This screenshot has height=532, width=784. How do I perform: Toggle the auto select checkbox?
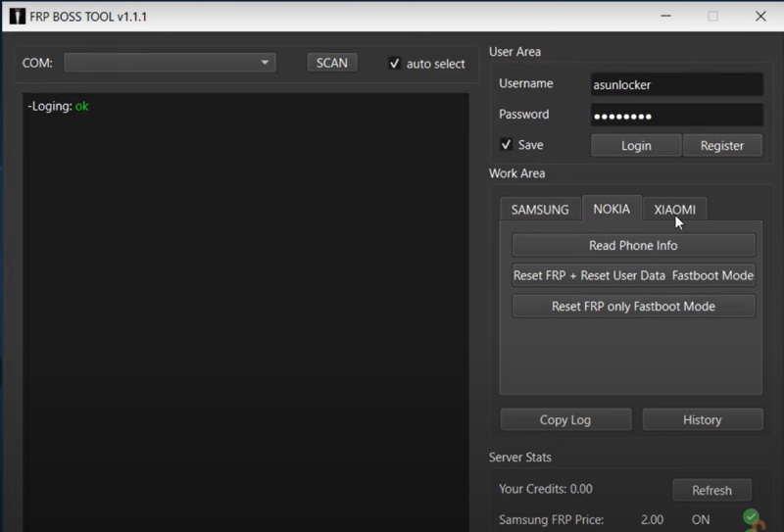395,64
